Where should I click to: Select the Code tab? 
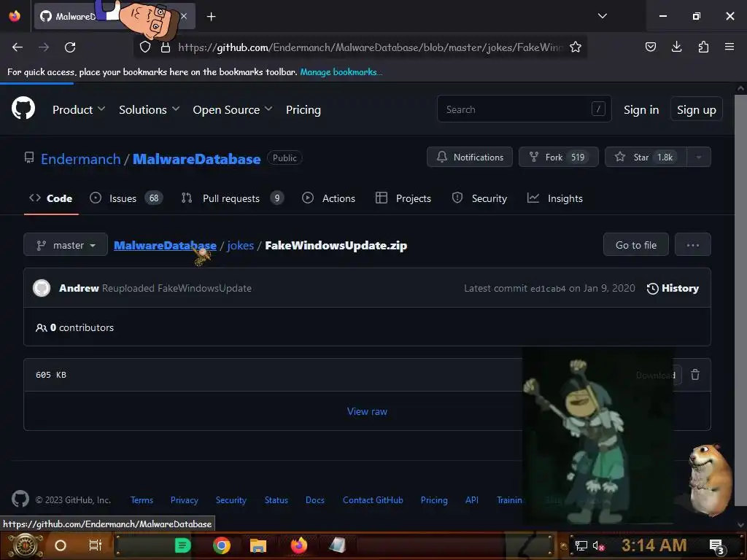point(51,198)
